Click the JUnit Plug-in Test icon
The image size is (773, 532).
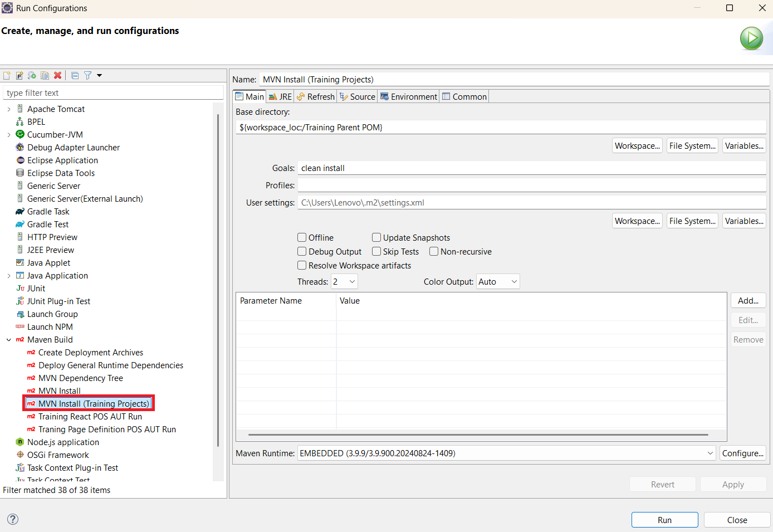coord(20,301)
